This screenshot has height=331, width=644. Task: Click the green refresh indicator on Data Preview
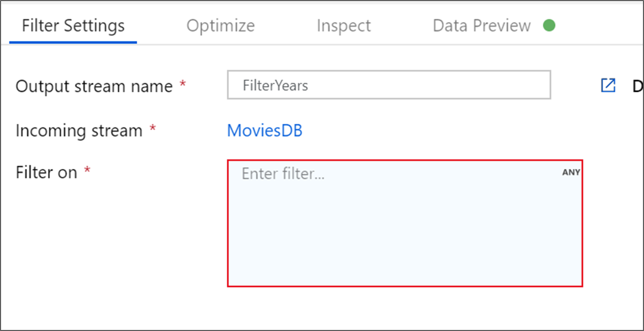pyautogui.click(x=549, y=25)
